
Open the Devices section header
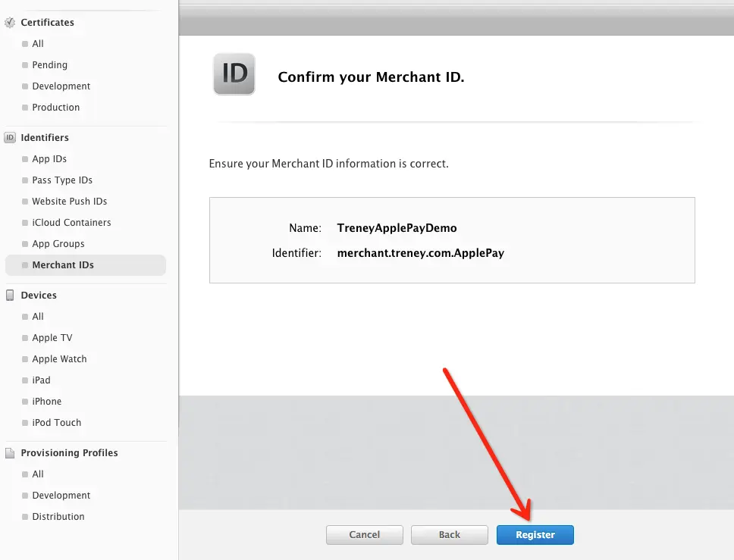coord(39,296)
